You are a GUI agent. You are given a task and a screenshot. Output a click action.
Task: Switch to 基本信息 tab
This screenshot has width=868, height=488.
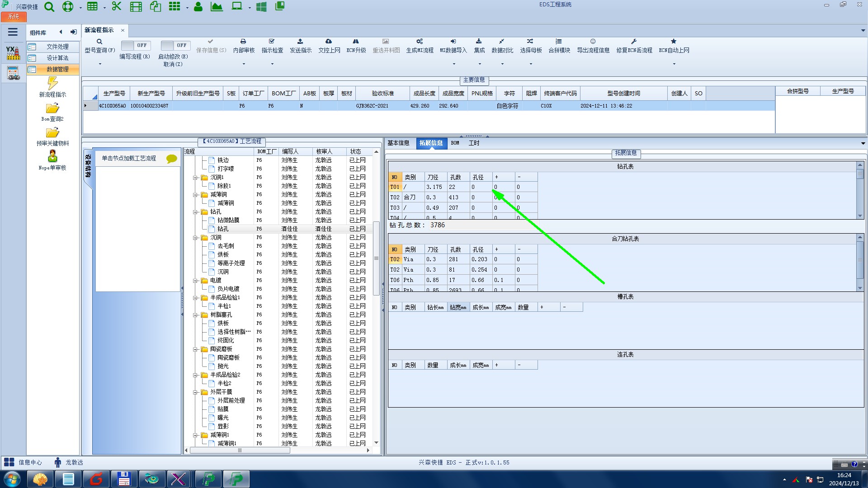pos(398,143)
